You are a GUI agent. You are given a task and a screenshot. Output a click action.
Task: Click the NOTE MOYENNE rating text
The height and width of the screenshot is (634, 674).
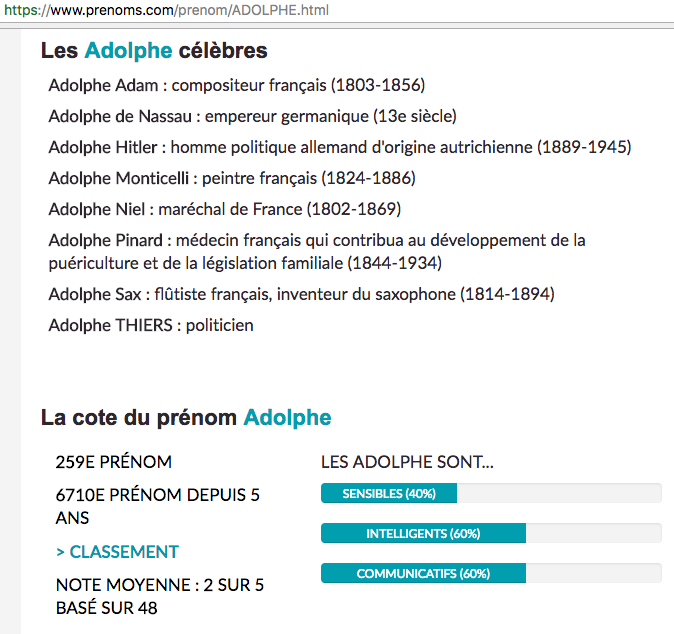(160, 596)
